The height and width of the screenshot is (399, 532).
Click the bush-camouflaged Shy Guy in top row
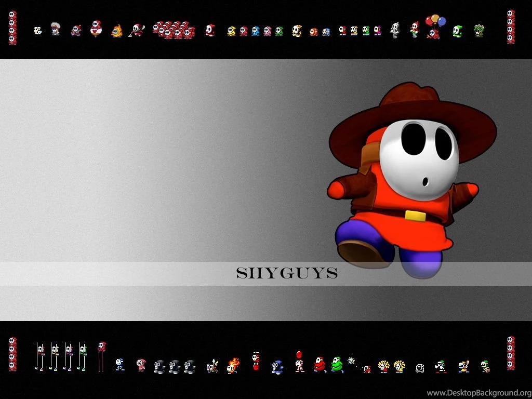[478, 31]
